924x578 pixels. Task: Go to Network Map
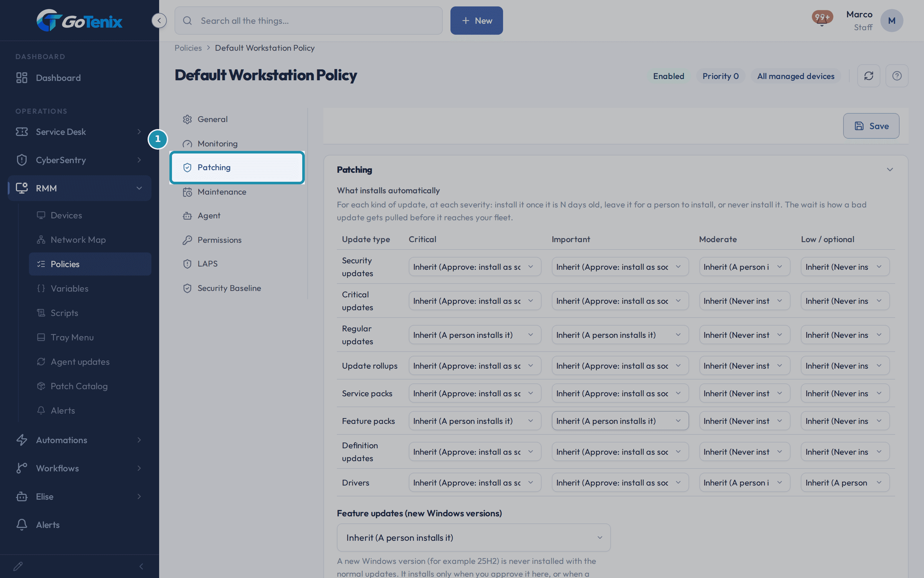coord(90,240)
